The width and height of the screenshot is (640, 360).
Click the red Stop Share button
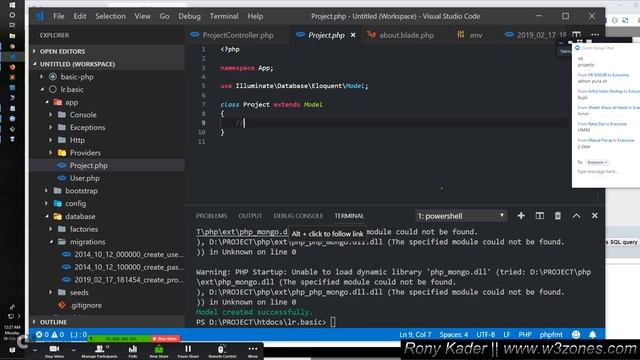(165, 339)
